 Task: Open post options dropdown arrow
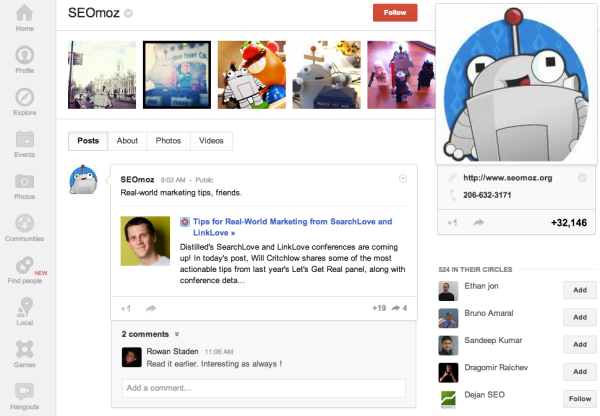tap(403, 179)
